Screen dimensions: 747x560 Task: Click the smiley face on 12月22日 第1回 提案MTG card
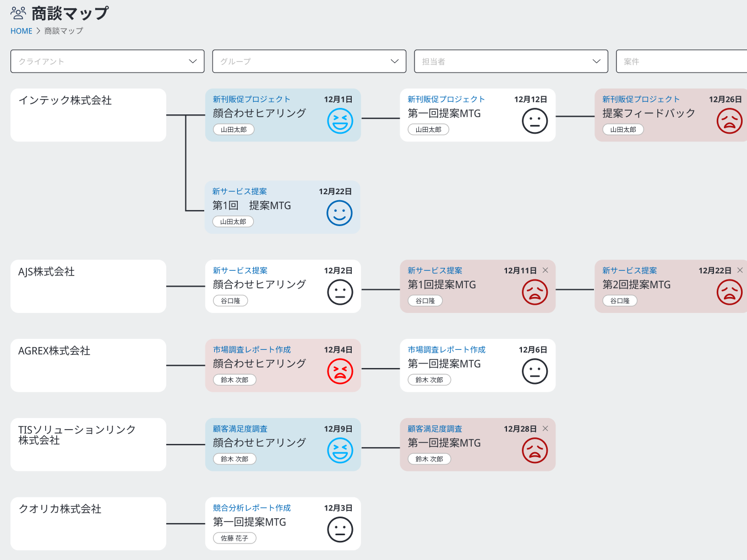[340, 213]
